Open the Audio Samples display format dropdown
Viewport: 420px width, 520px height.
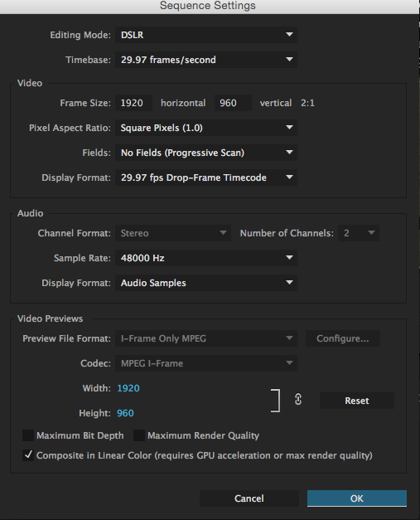206,283
